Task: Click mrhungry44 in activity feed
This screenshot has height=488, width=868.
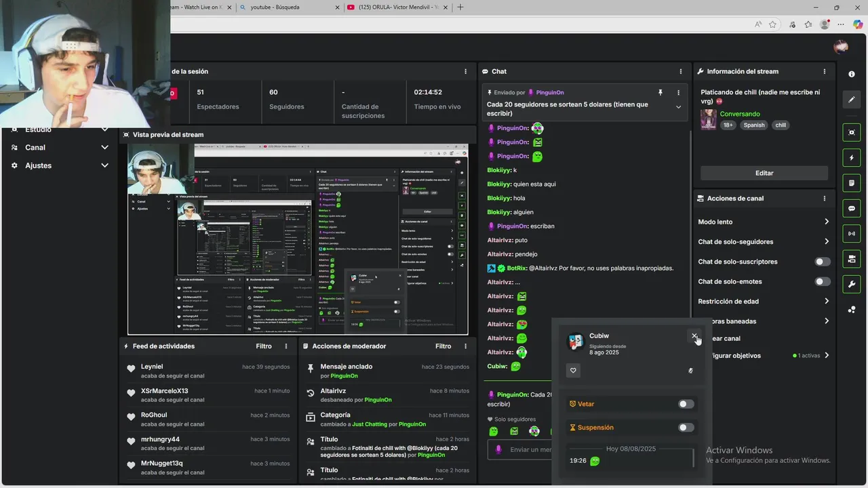Action: pyautogui.click(x=160, y=439)
